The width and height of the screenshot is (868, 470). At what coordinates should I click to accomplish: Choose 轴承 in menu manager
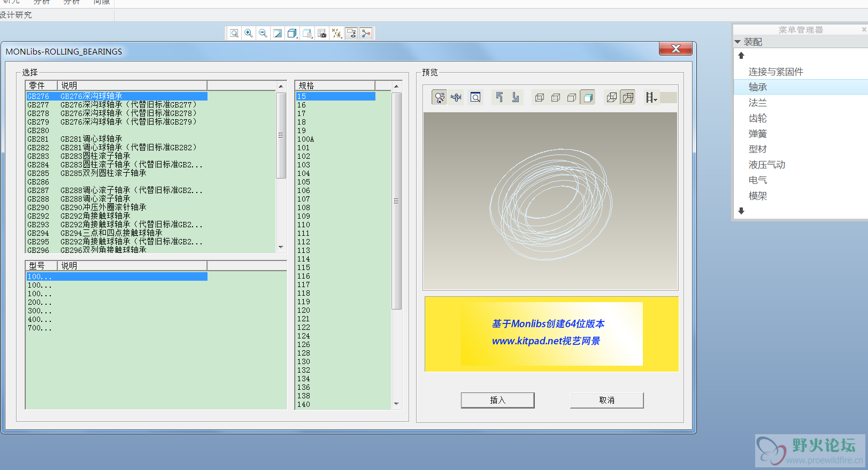(x=801, y=87)
